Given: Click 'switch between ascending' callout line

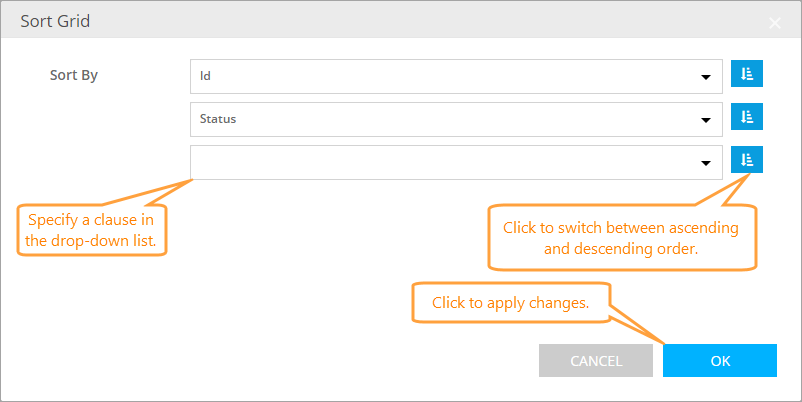Looking at the screenshot, I should point(620,228).
